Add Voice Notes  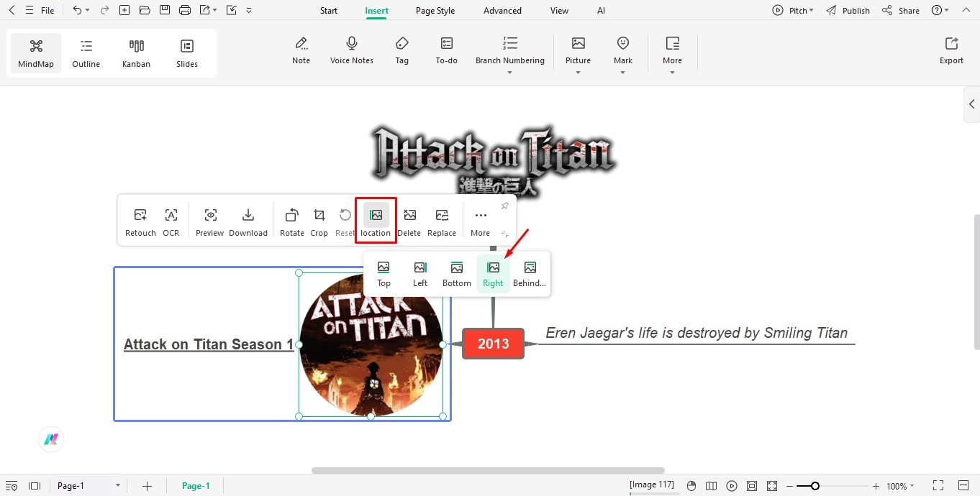pyautogui.click(x=352, y=51)
